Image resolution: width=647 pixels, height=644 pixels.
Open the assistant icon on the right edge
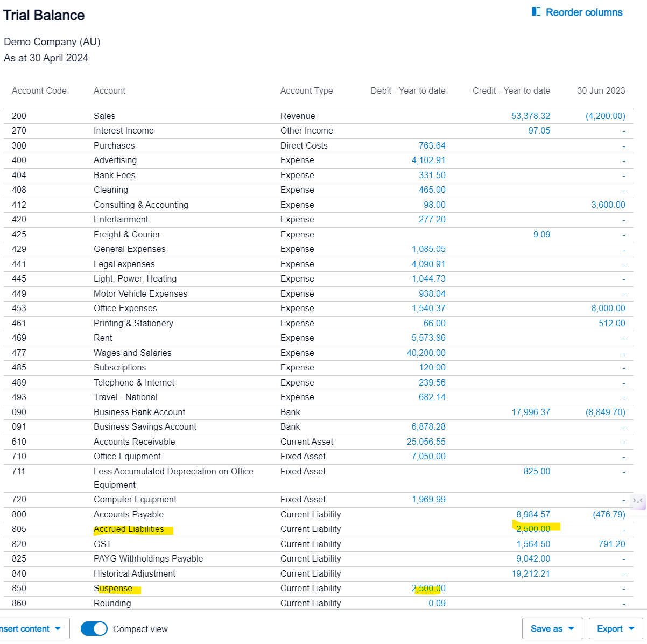638,502
